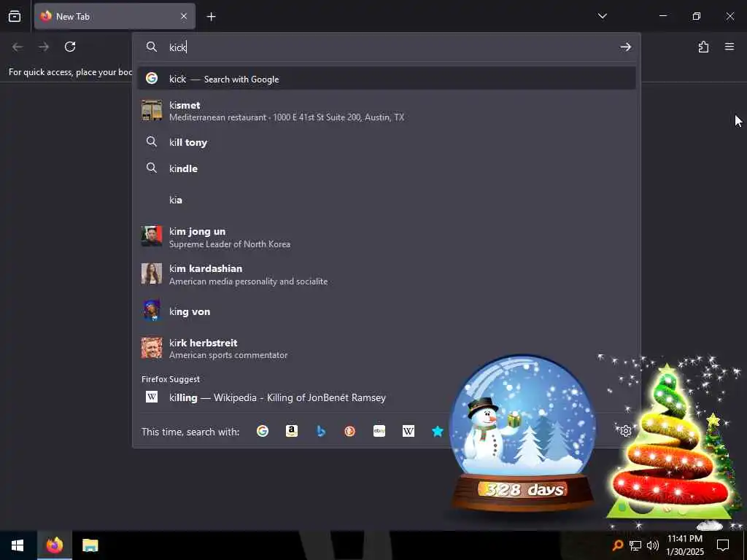Select the kirk herbstreit suggestion
The image size is (747, 560).
(387, 349)
